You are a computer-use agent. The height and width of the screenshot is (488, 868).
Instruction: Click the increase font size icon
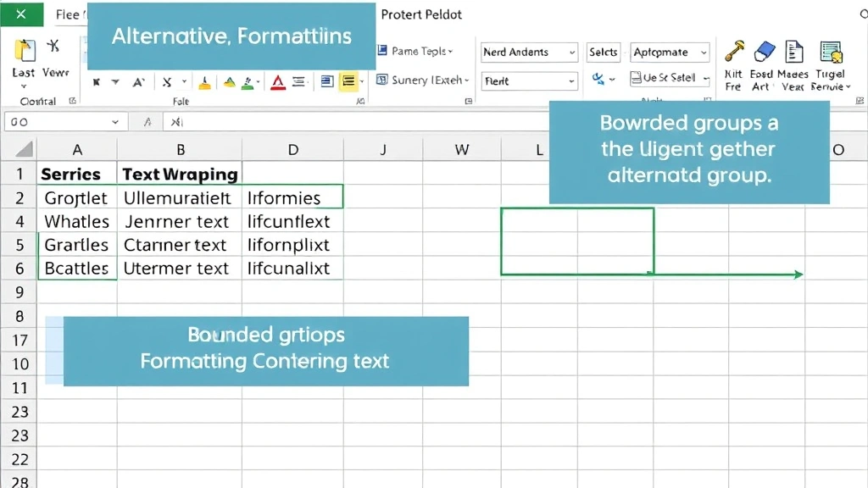point(138,81)
